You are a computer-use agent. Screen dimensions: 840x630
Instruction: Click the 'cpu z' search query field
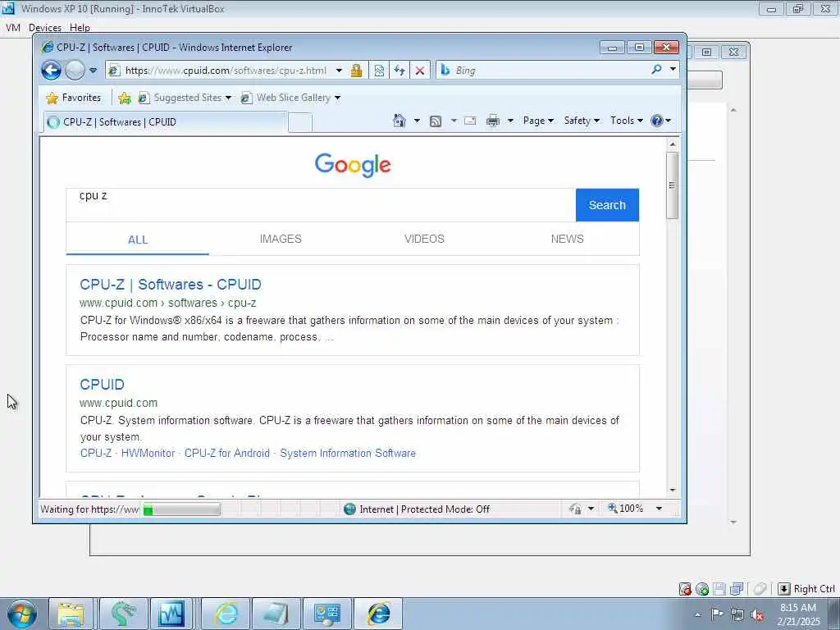[x=321, y=204]
